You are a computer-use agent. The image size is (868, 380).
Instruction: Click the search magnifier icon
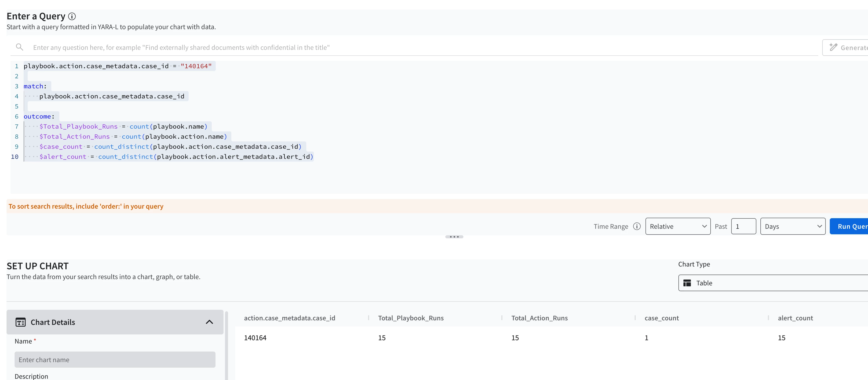pyautogui.click(x=20, y=47)
